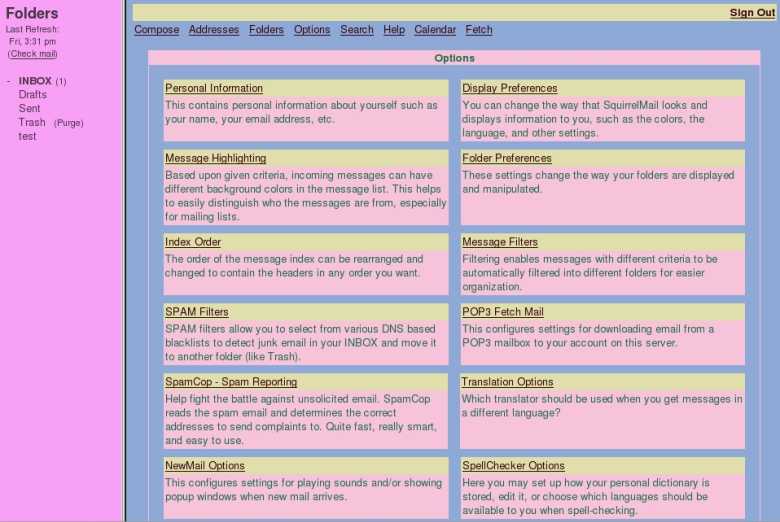Open the Drafts folder
Screen dimensions: 780x522
pos(32,95)
